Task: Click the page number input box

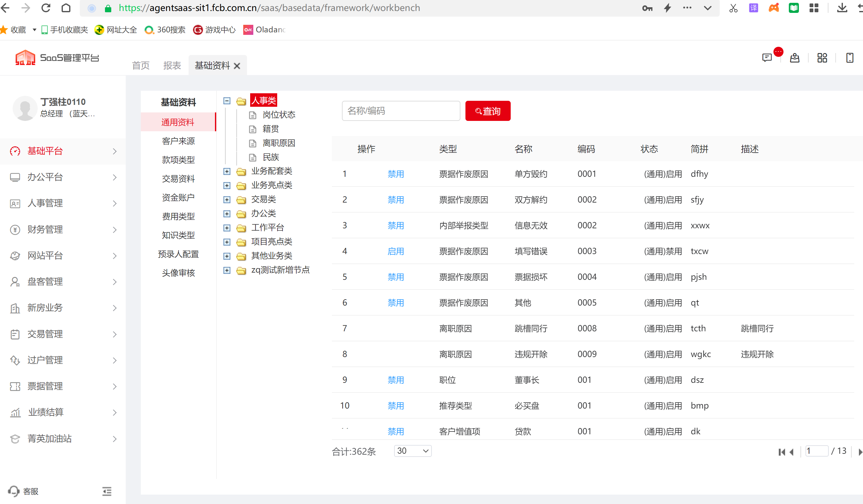Action: [816, 451]
